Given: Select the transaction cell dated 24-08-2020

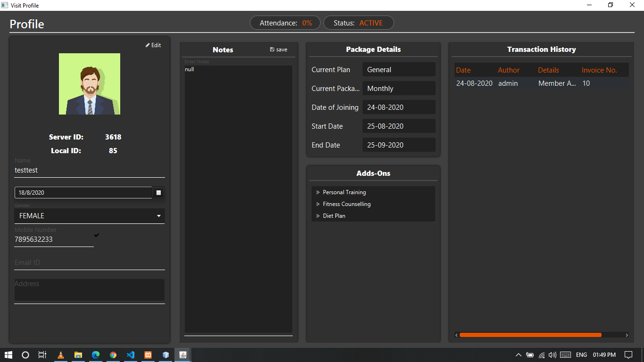Looking at the screenshot, I should [x=474, y=83].
